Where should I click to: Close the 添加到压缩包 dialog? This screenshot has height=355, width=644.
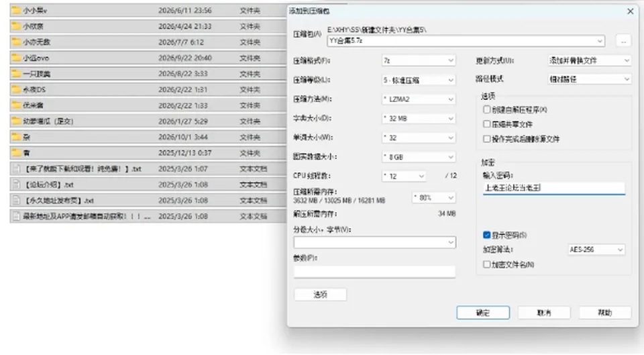pyautogui.click(x=631, y=11)
